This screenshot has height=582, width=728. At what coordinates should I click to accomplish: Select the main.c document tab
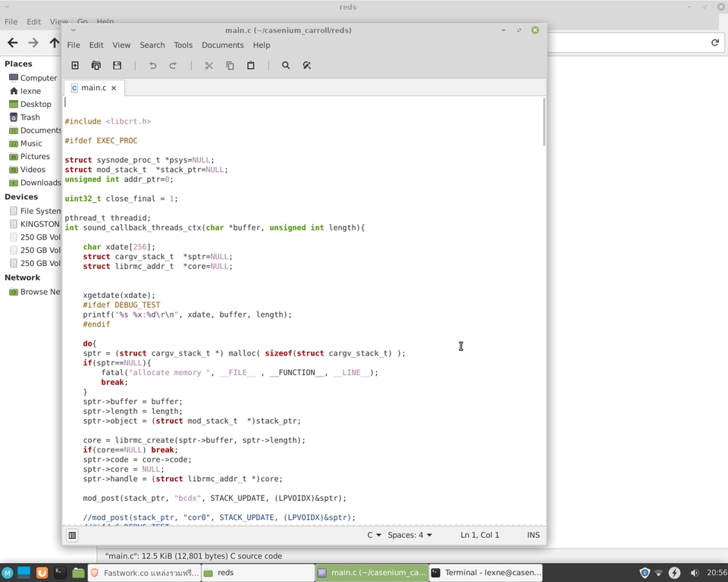click(x=94, y=88)
